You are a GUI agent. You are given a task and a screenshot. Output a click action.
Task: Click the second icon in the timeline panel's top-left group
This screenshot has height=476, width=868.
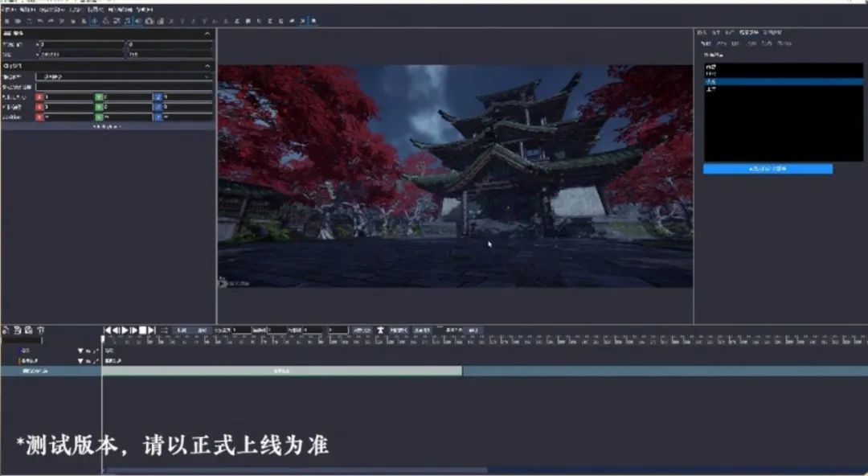[17, 330]
